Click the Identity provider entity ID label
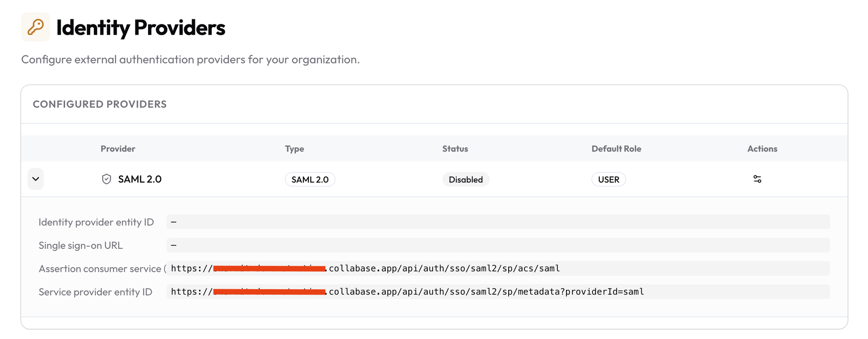 [x=96, y=222]
